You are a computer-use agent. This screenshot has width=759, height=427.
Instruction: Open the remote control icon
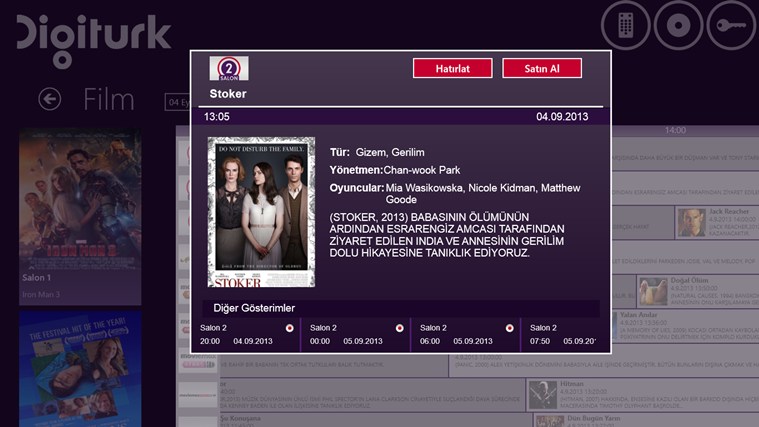point(625,25)
